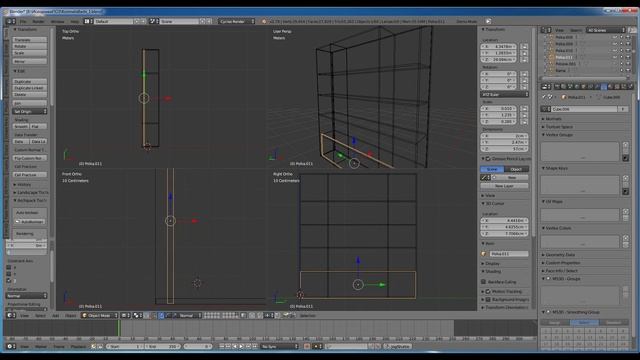The width and height of the screenshot is (640, 360).
Task: Lock the X location value
Action: tap(524, 47)
